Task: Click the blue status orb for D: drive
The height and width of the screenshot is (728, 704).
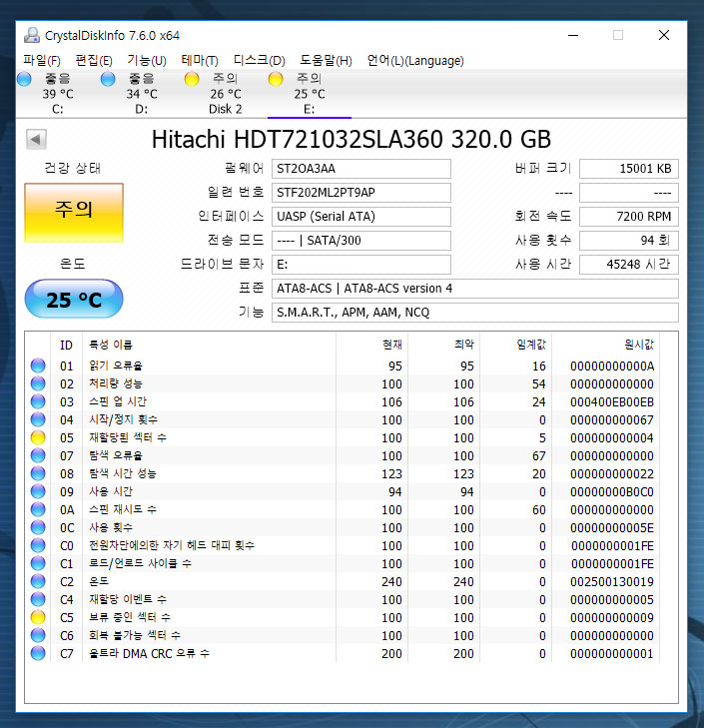Action: pyautogui.click(x=108, y=79)
